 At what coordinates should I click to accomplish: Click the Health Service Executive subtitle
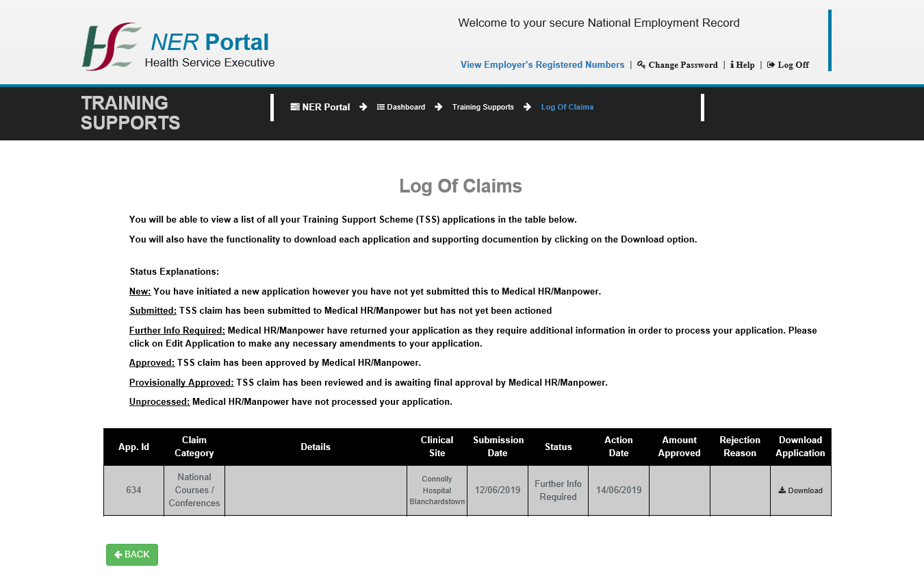point(209,63)
